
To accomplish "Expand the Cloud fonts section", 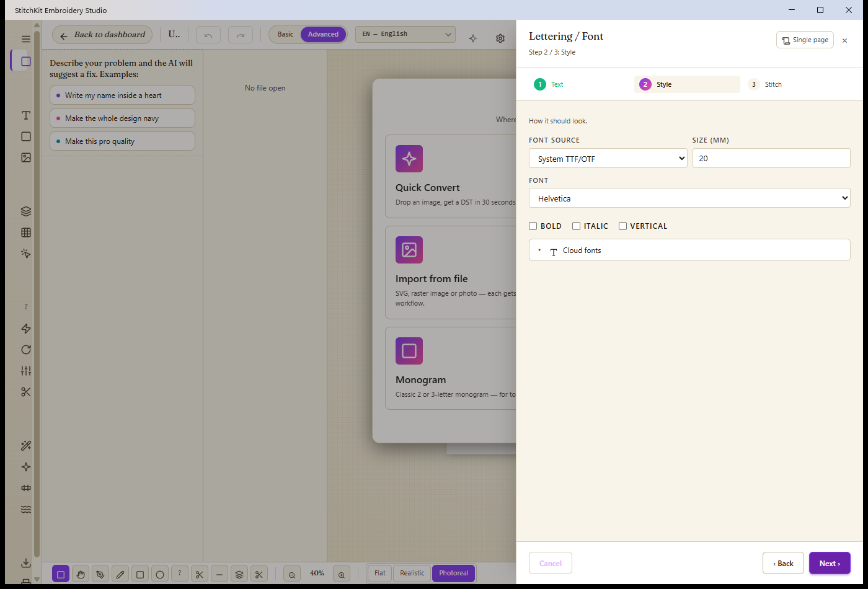I will click(689, 250).
